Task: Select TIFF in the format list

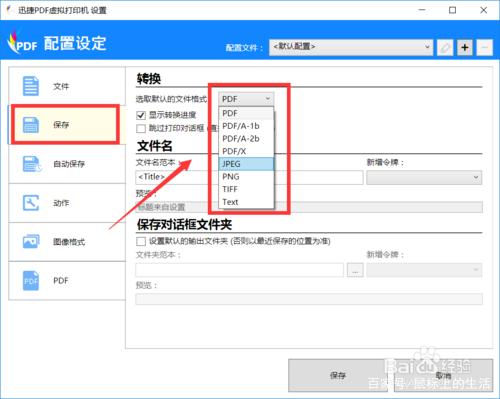Action: (x=246, y=189)
